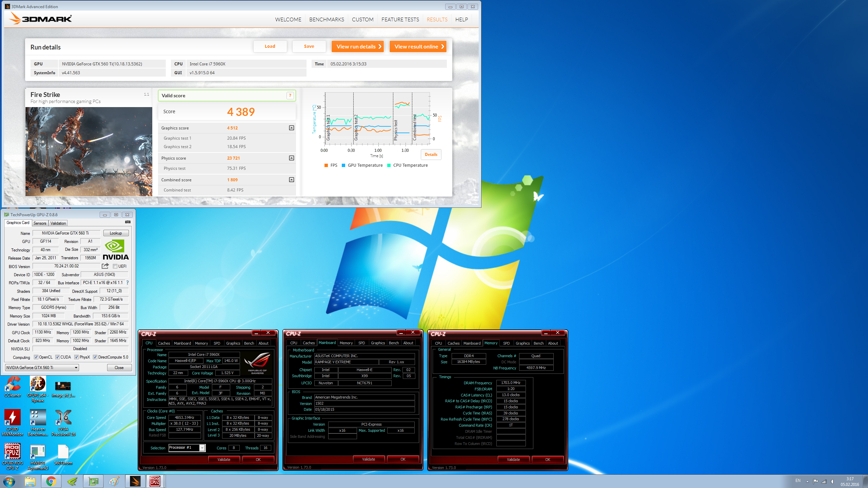Open the HELP tab in 3DMark
868x488 pixels.
click(461, 19)
